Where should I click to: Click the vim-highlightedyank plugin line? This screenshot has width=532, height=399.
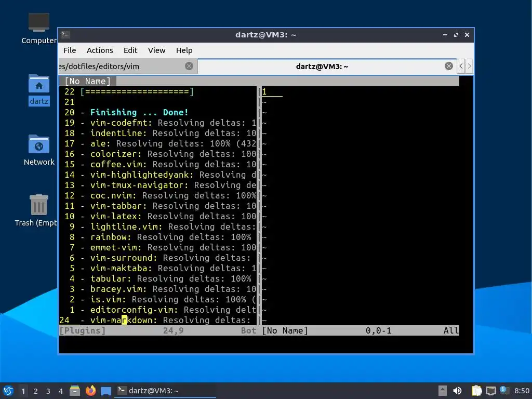158,175
